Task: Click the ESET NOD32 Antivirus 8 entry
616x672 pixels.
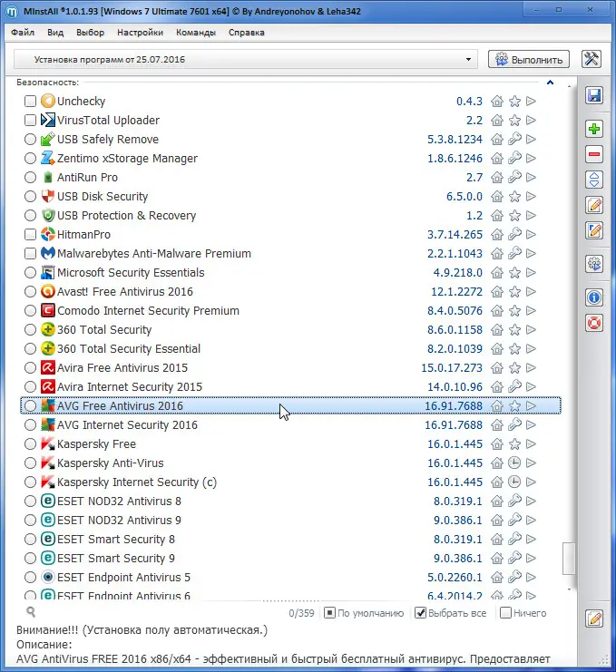Action: (119, 502)
